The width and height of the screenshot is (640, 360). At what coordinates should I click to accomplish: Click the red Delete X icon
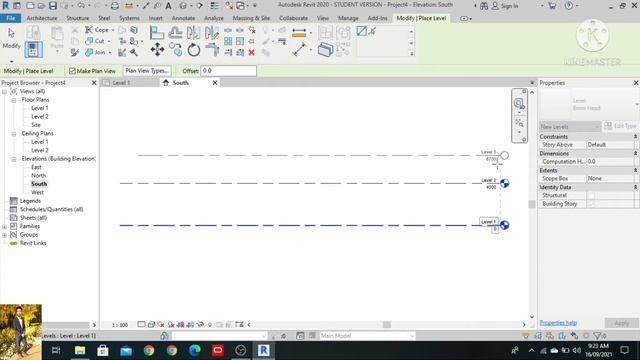252,52
